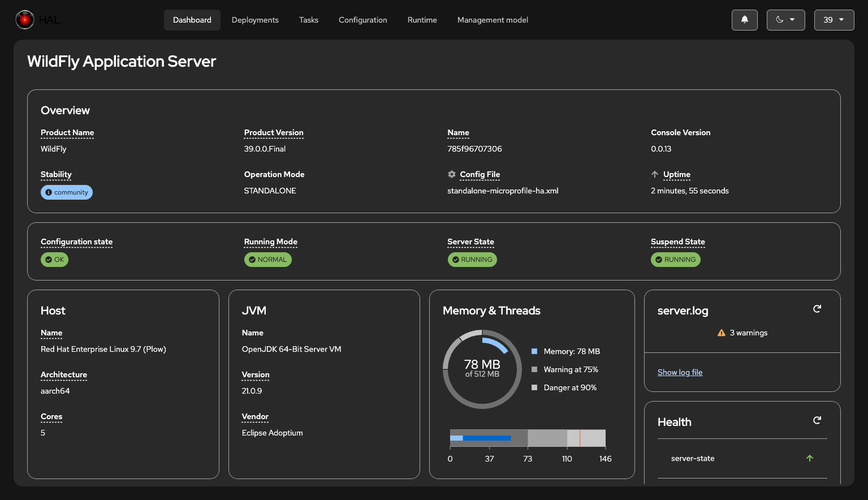This screenshot has height=500, width=868.
Task: Click the Vendor label in JVM
Action: tap(255, 416)
